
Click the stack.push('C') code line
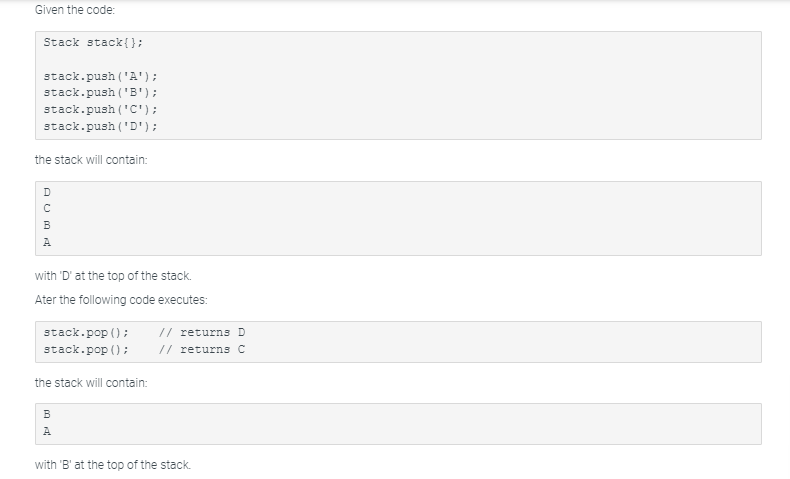click(101, 110)
